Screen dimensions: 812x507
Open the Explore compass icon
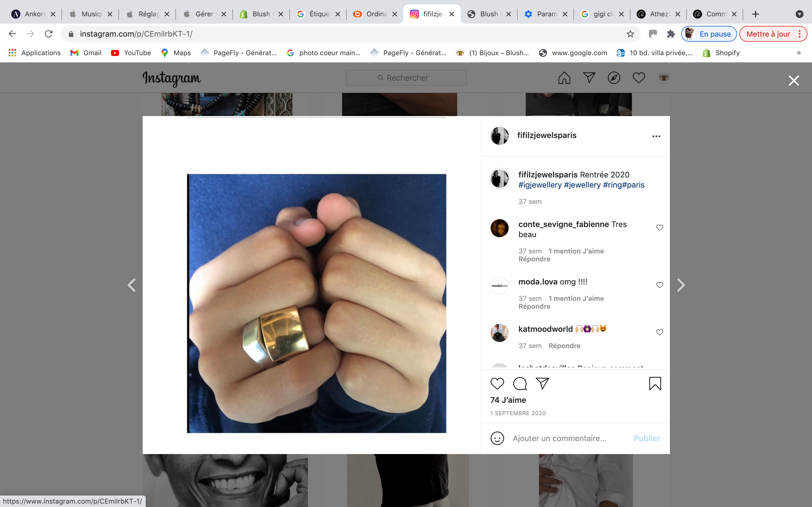pyautogui.click(x=614, y=78)
